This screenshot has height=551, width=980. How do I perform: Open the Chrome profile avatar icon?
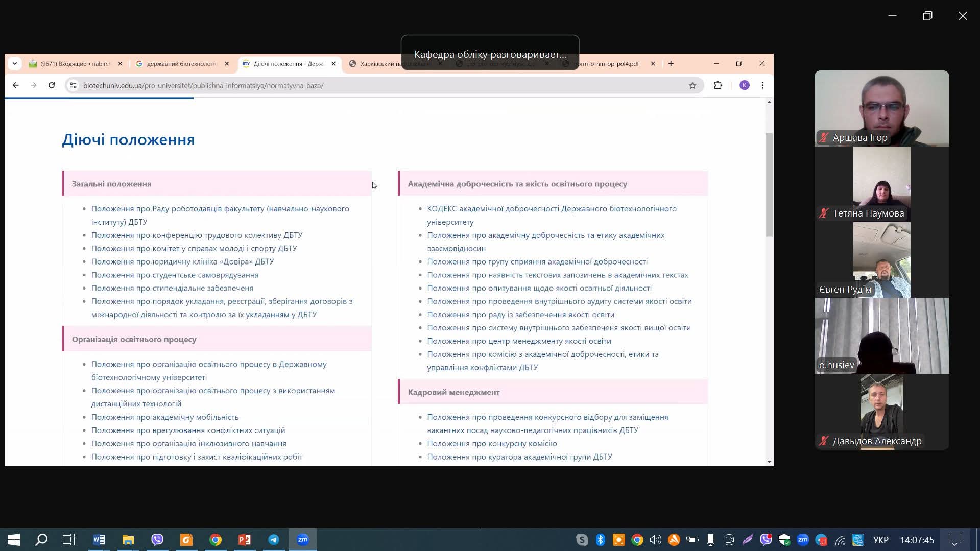(x=744, y=85)
